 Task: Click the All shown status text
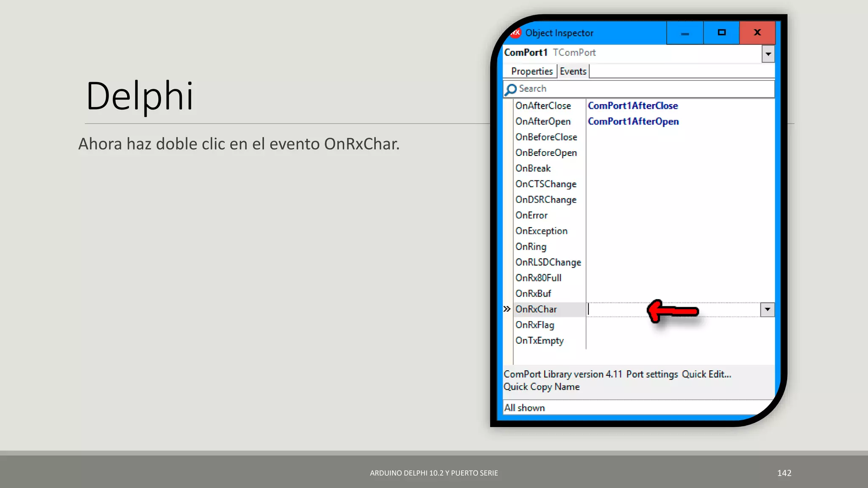524,408
